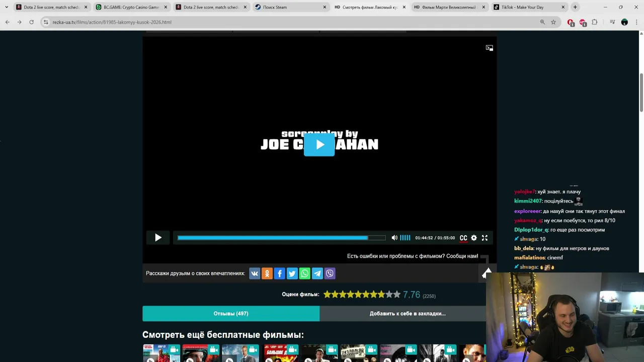Open the Раздолбай recommended film thumbnail
644x362 pixels.
(x=359, y=353)
